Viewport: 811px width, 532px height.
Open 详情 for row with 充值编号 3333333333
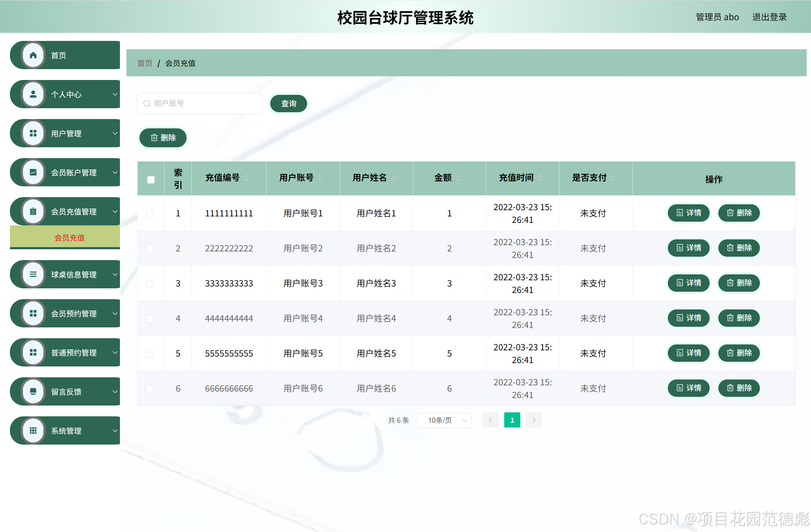688,283
